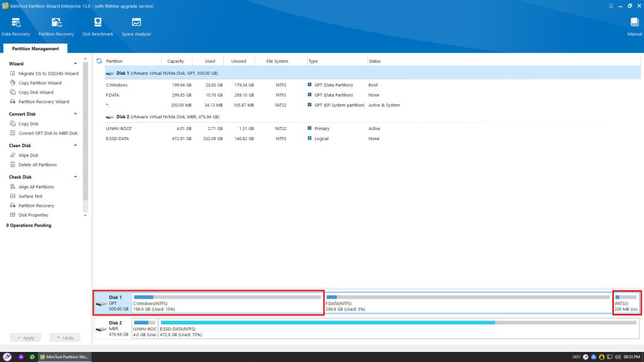Image resolution: width=644 pixels, height=362 pixels.
Task: Sort by the Status column header
Action: pyautogui.click(x=375, y=61)
